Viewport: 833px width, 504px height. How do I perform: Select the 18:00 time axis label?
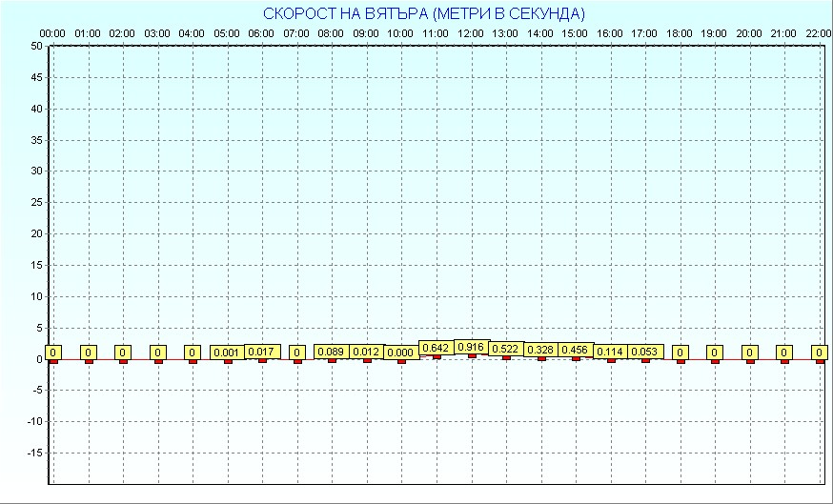click(680, 33)
